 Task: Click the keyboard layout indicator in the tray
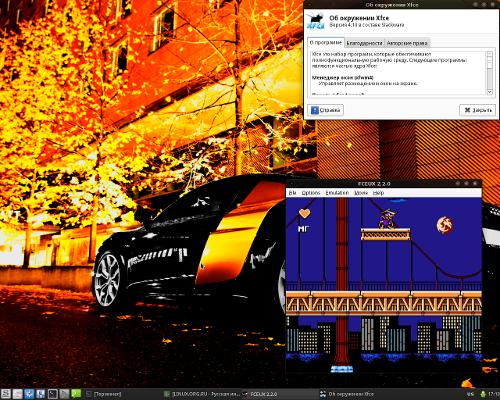[470, 394]
